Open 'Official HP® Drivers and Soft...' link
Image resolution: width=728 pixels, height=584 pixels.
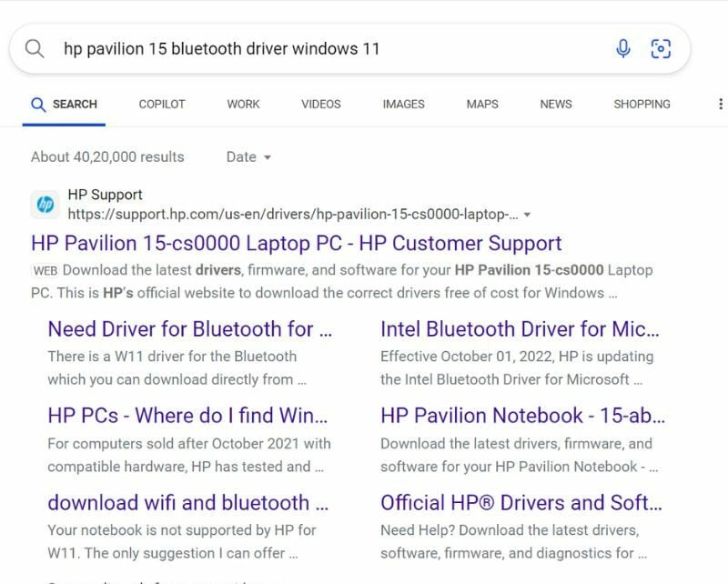coord(521,503)
